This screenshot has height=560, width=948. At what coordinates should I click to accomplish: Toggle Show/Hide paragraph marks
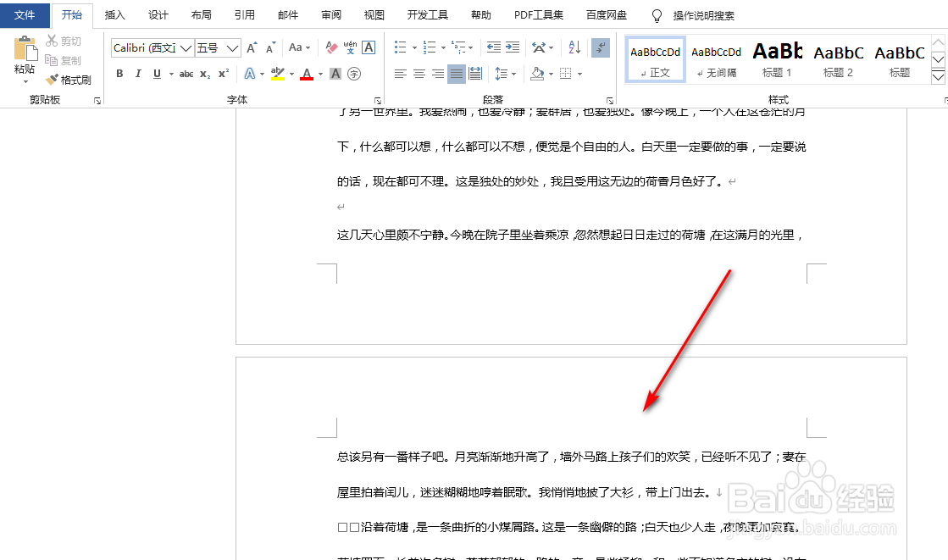[x=601, y=47]
